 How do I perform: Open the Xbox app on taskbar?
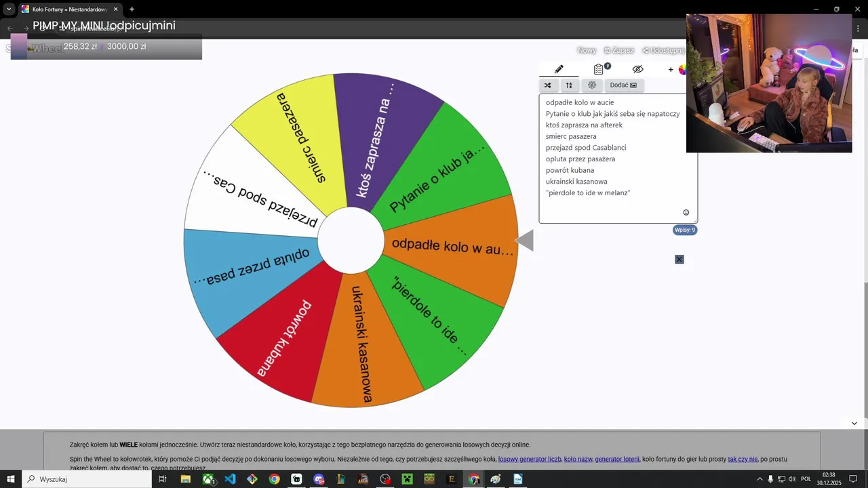[208, 479]
